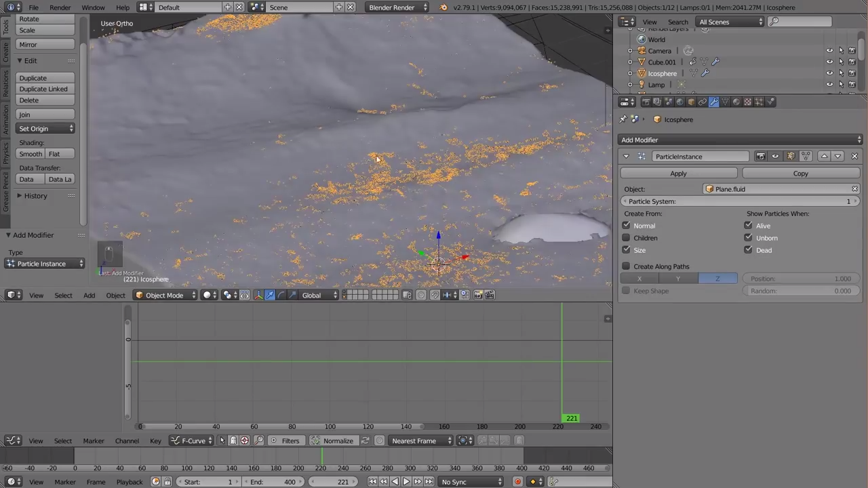Viewport: 868px width, 488px height.
Task: Open the Render menu in top bar
Action: pos(60,7)
